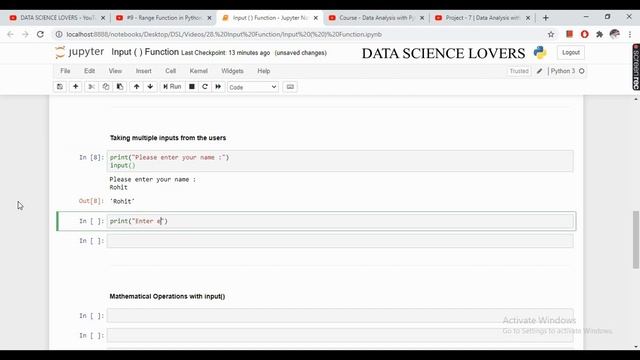Open a new browser tab
The width and height of the screenshot is (640, 360).
(546, 18)
